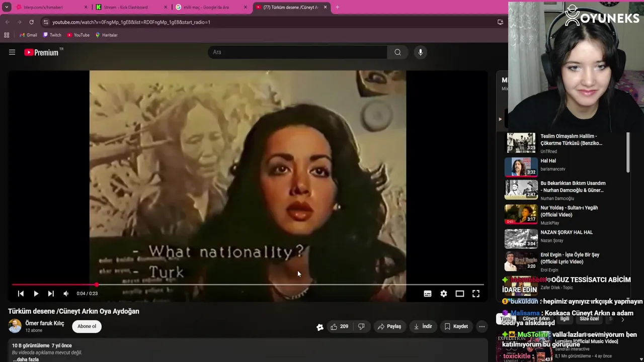Open the YouTube bookmark

pyautogui.click(x=78, y=35)
